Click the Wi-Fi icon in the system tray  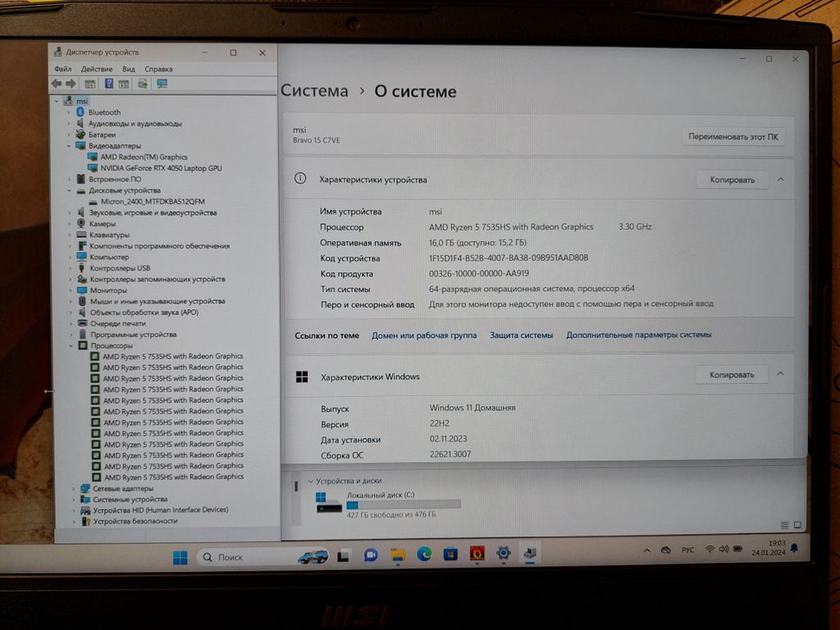tap(710, 549)
